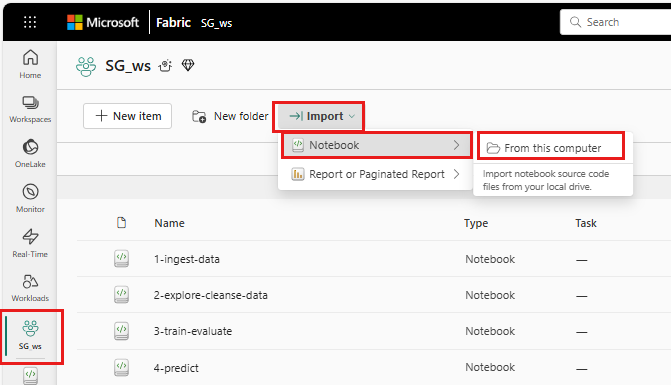Click the diamond capacity icon beside SG_ws
671x385 pixels.
188,65
